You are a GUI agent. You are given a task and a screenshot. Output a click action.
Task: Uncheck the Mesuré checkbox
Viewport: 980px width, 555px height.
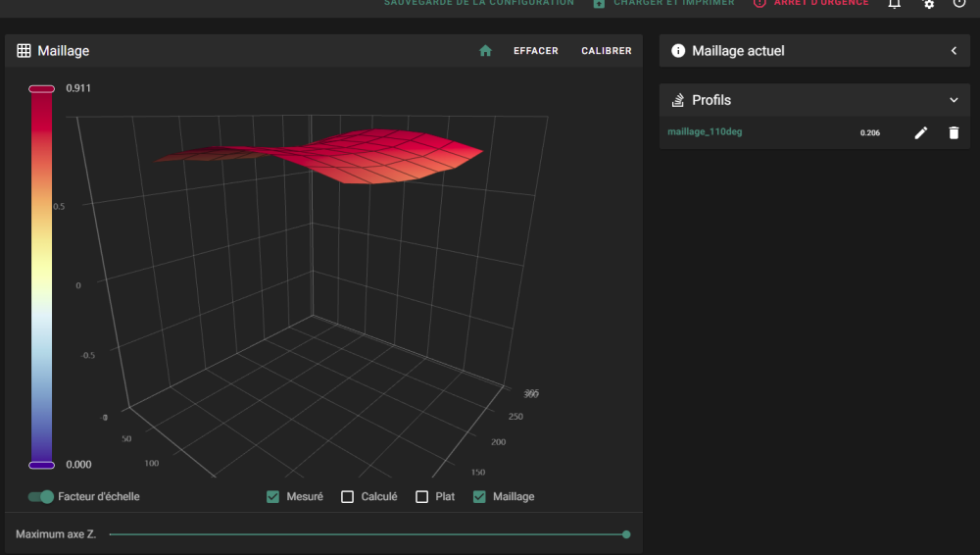[273, 497]
